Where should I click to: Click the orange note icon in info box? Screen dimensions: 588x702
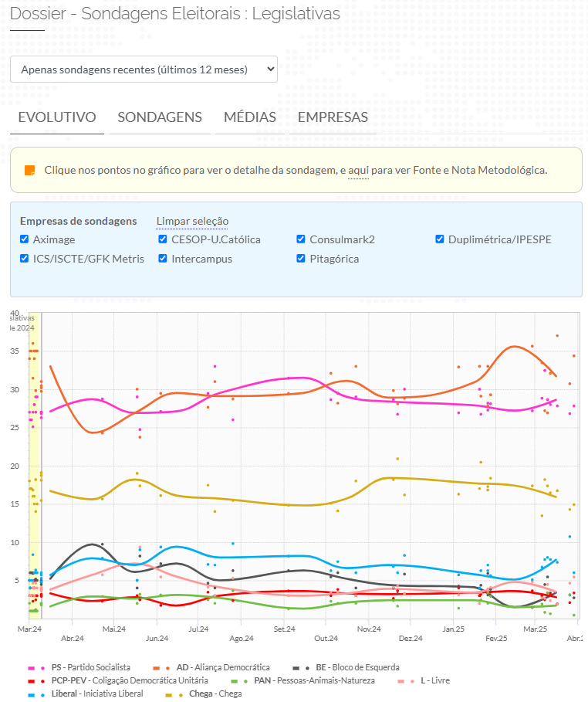pos(29,170)
